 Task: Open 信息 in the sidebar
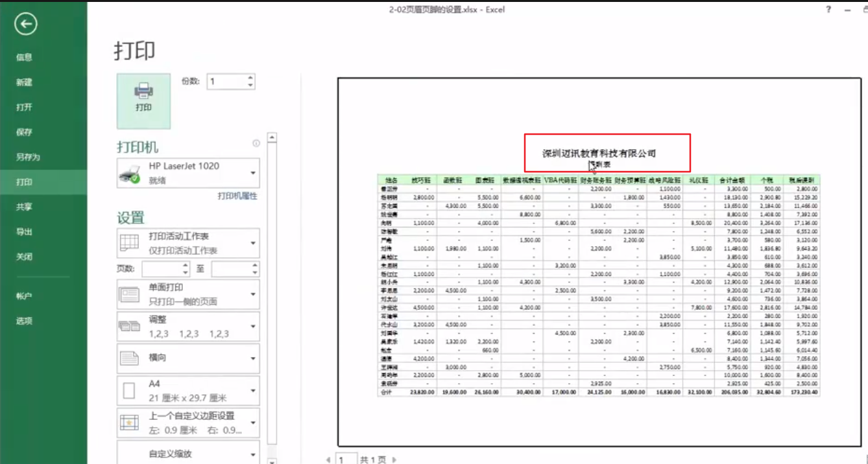24,57
